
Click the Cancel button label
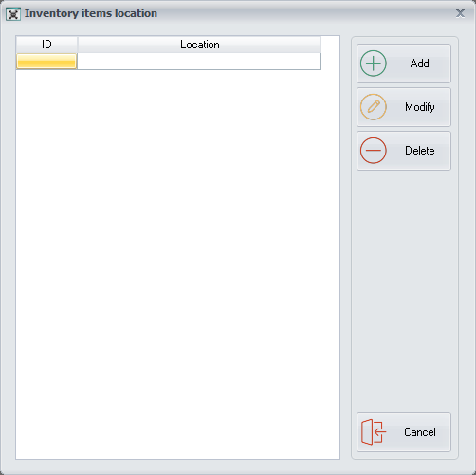420,432
